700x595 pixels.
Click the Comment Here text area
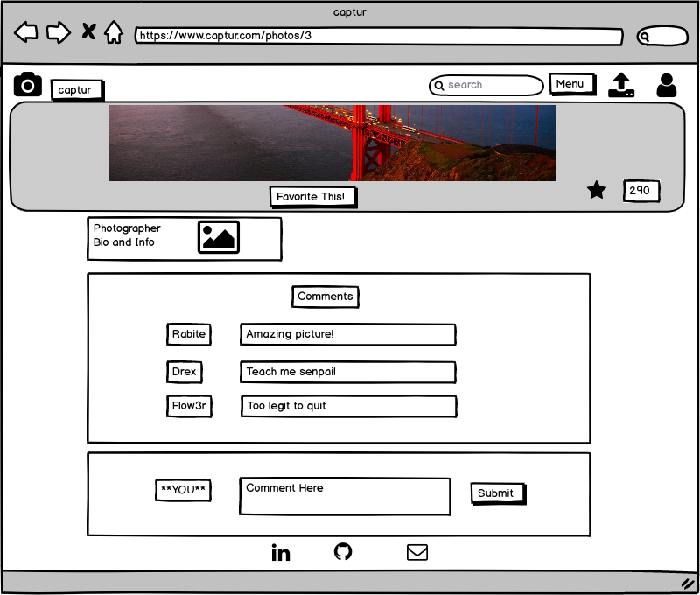(x=345, y=496)
